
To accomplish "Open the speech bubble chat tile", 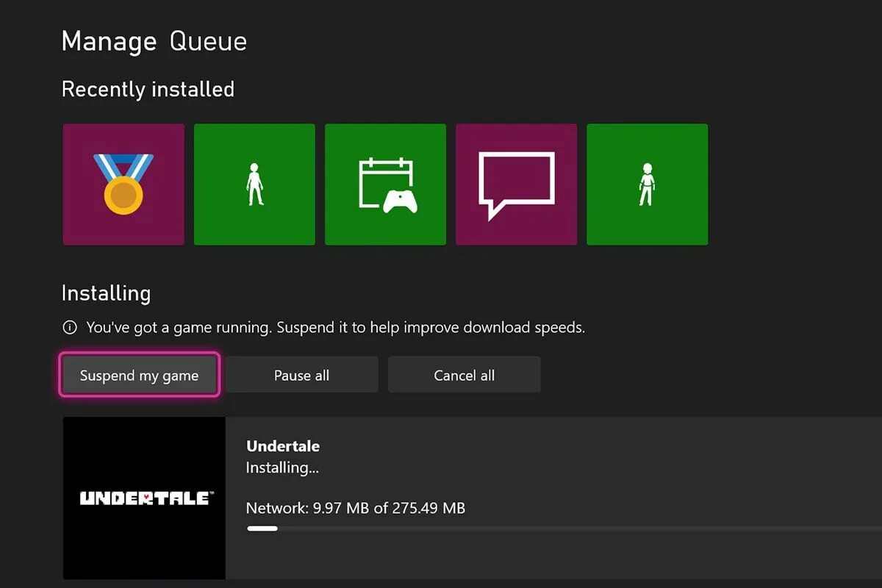I will tap(517, 184).
